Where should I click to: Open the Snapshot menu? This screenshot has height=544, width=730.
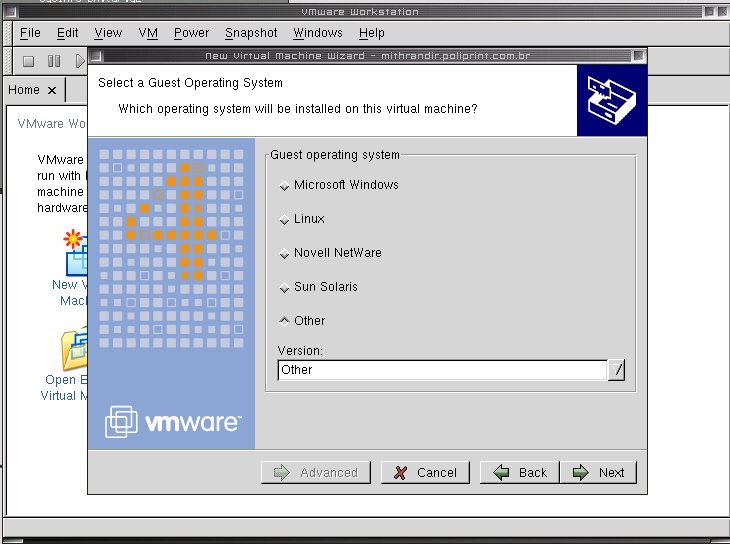pyautogui.click(x=251, y=33)
